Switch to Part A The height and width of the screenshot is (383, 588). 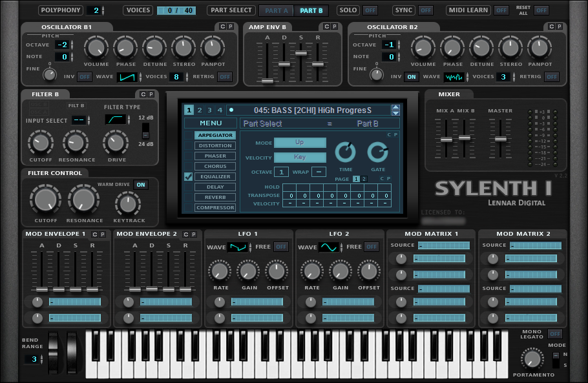coord(277,11)
